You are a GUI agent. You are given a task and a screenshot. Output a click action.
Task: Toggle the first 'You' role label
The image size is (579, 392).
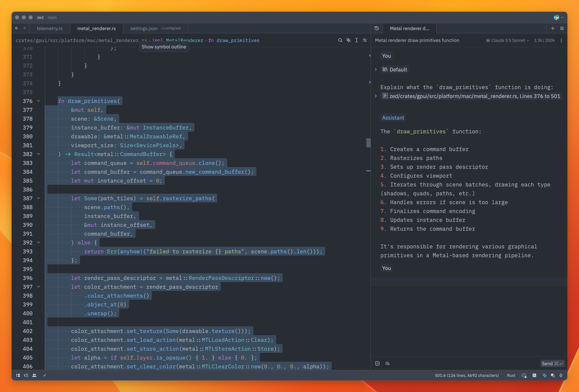(x=386, y=56)
